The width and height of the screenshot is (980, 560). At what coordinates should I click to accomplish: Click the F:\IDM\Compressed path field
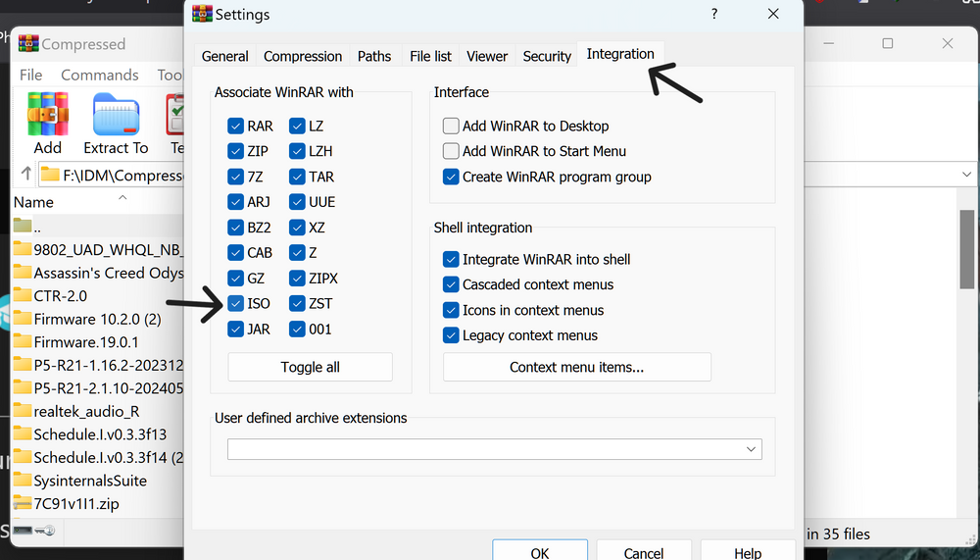(113, 175)
